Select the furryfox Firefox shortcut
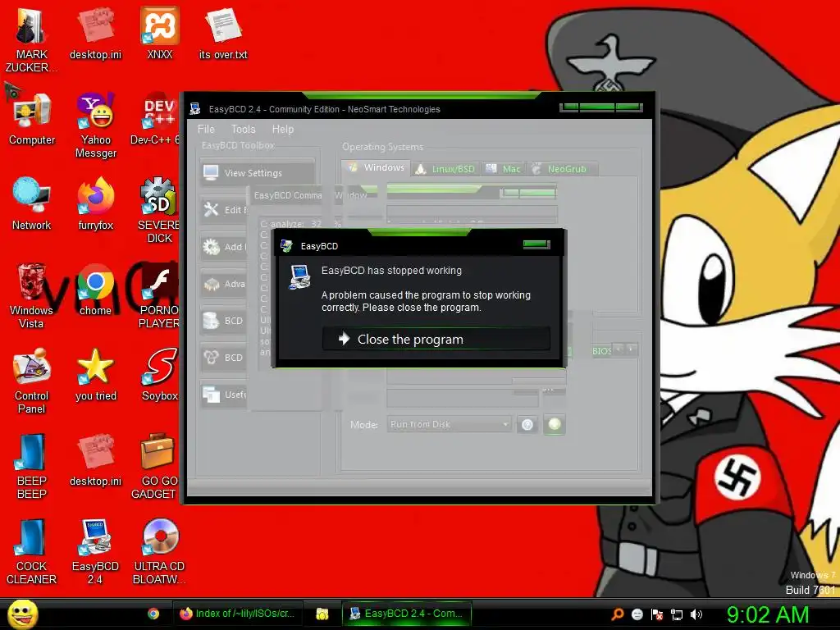 point(95,205)
